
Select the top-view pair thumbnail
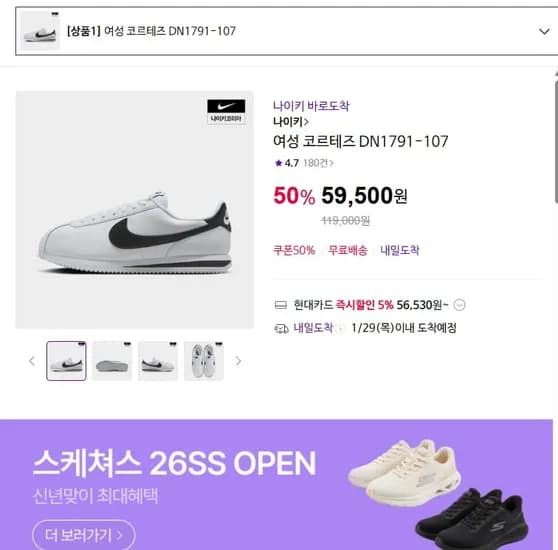(x=204, y=361)
